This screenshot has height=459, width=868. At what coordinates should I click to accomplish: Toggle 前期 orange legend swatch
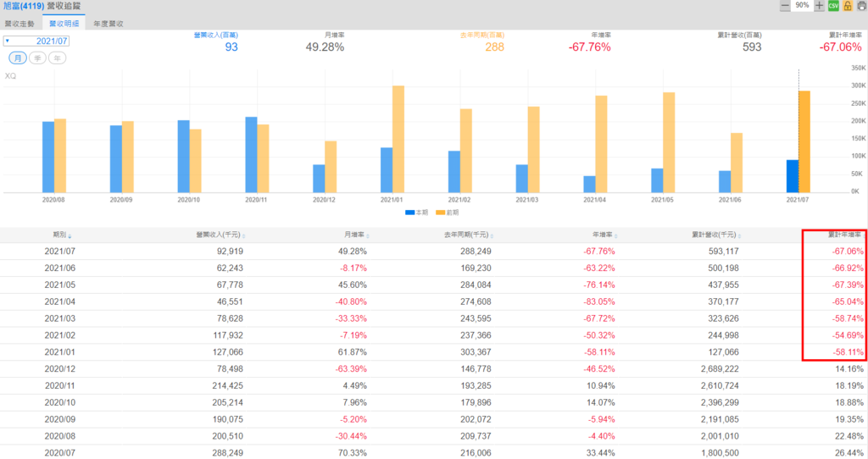(441, 213)
